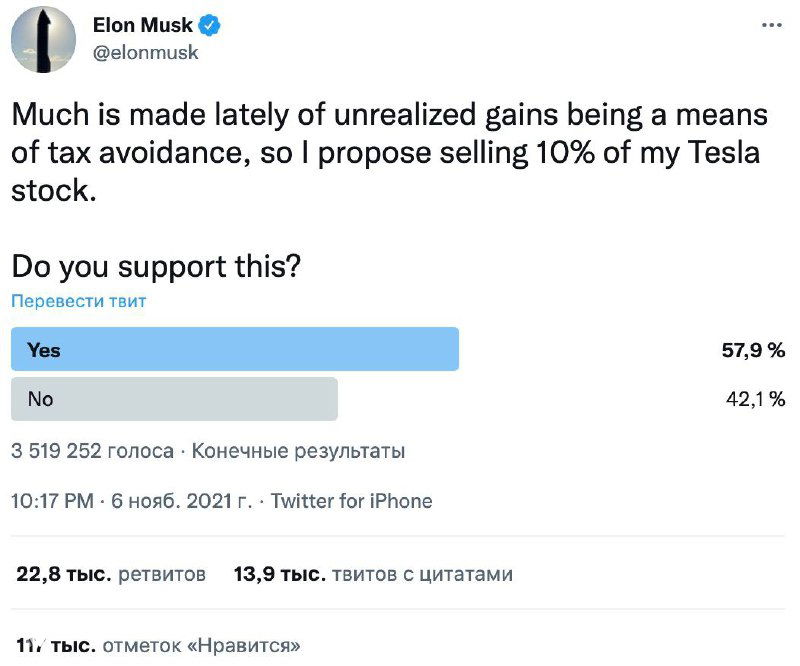Screen dimensions: 800x666
Task: Click Перевести твит to translate the tweet
Action: pyautogui.click(x=77, y=300)
